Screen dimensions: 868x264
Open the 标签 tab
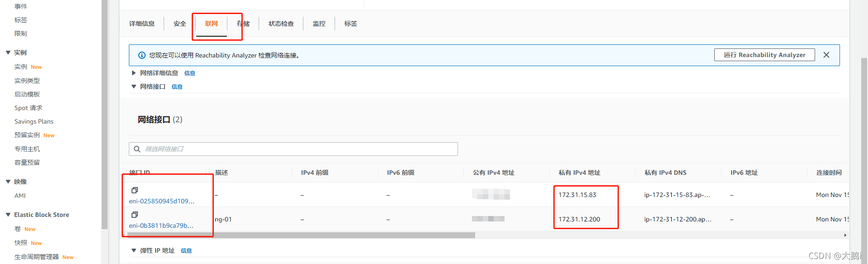(x=351, y=24)
